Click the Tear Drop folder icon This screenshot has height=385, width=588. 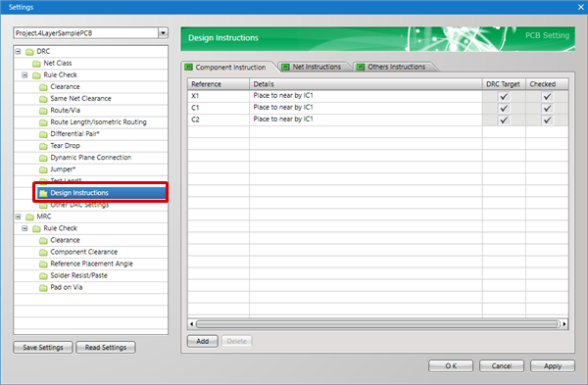coord(43,146)
